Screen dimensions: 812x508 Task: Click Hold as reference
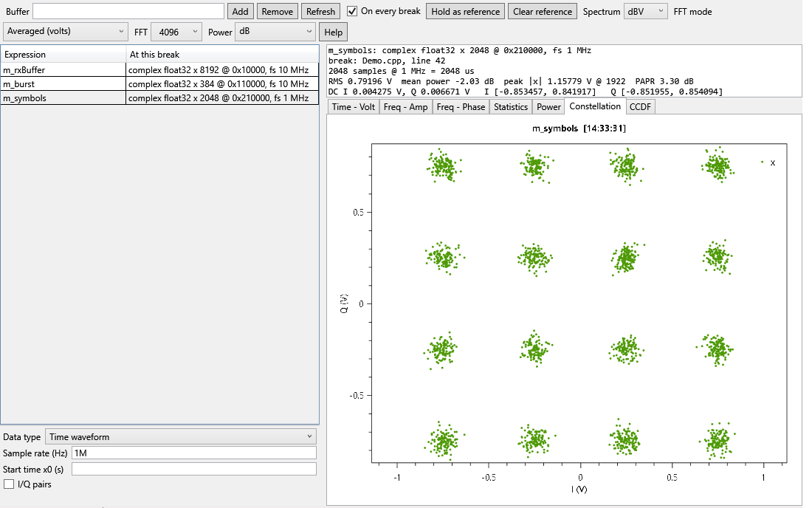click(x=466, y=11)
